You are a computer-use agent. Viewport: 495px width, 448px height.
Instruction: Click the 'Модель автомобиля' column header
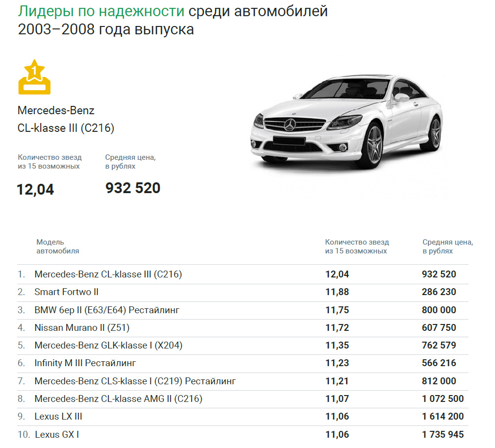point(57,247)
